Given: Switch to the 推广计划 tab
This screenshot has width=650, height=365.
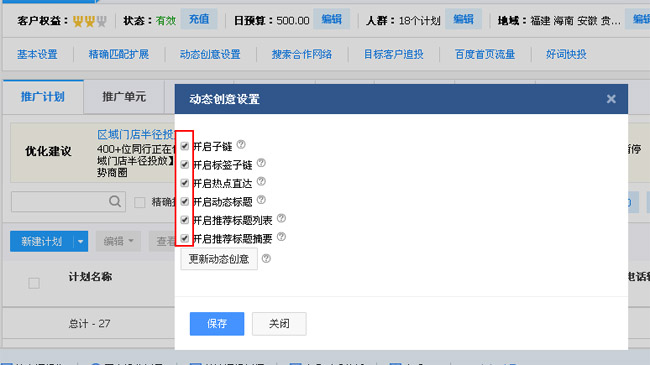Looking at the screenshot, I should 43,97.
